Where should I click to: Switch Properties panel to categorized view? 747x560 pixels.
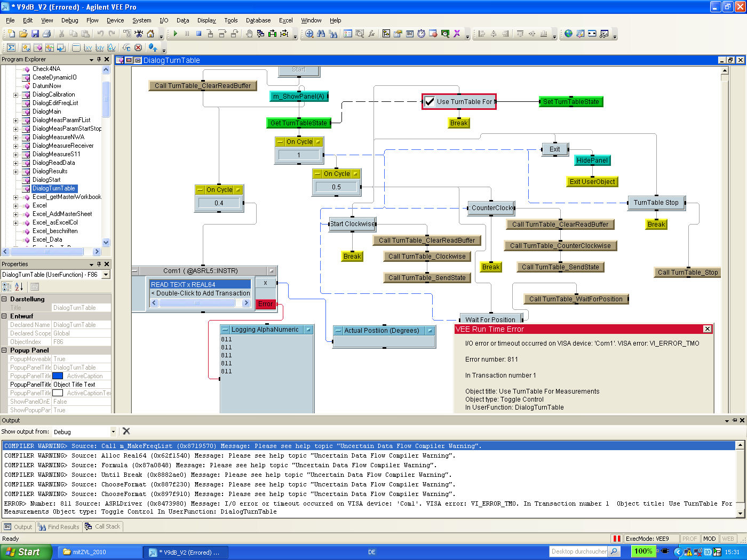tap(7, 287)
